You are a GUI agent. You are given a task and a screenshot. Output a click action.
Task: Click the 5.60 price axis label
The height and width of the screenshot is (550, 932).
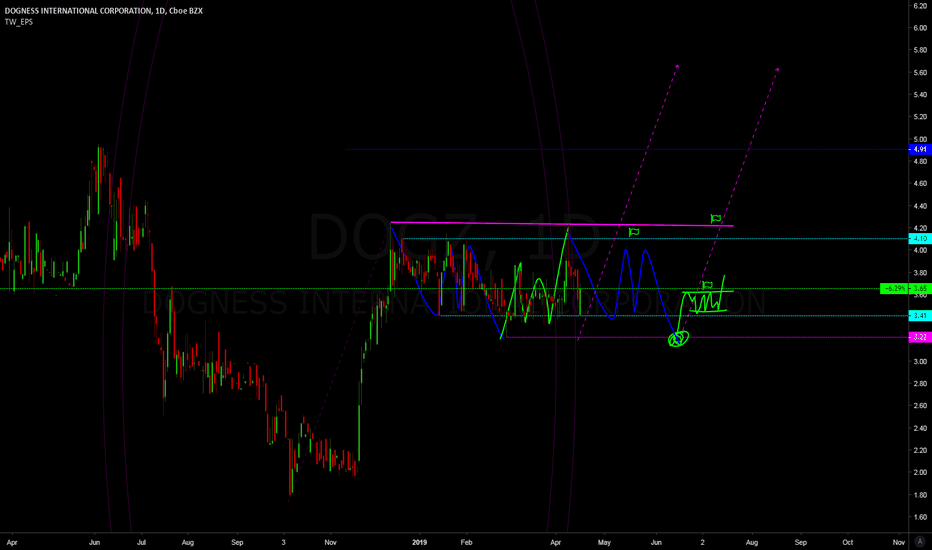tap(920, 73)
